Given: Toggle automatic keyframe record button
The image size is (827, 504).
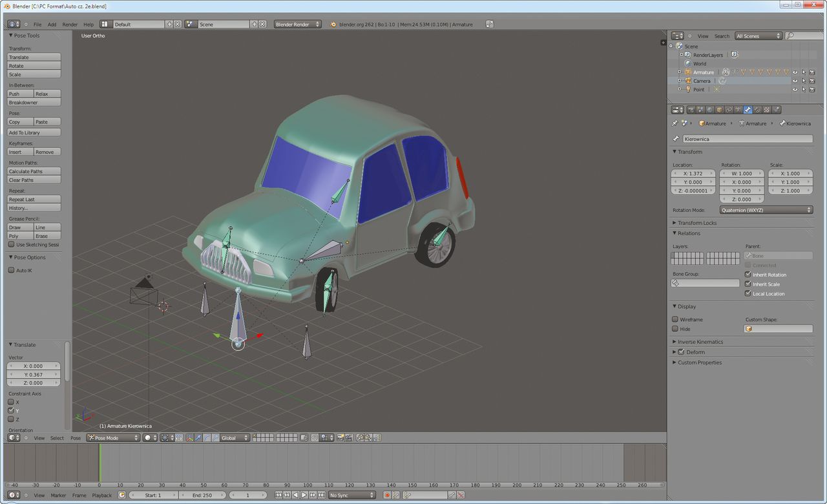Looking at the screenshot, I should click(x=387, y=495).
